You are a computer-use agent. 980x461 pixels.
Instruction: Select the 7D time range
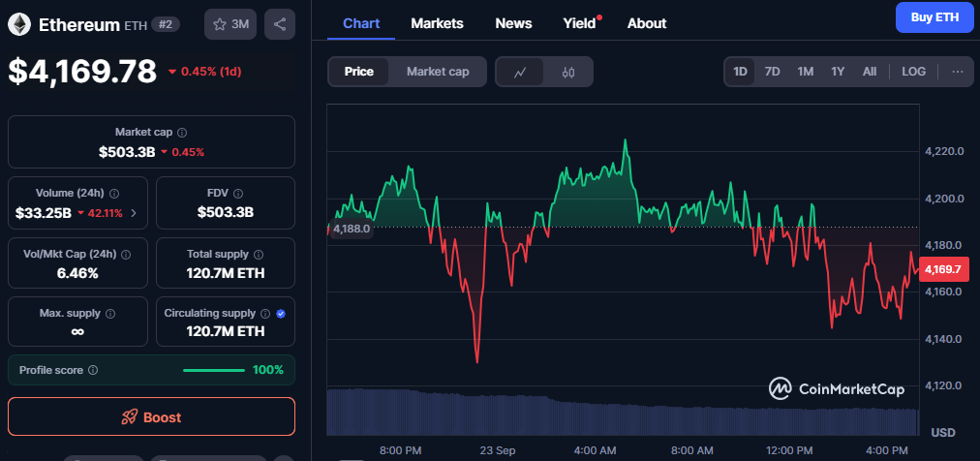coord(772,72)
